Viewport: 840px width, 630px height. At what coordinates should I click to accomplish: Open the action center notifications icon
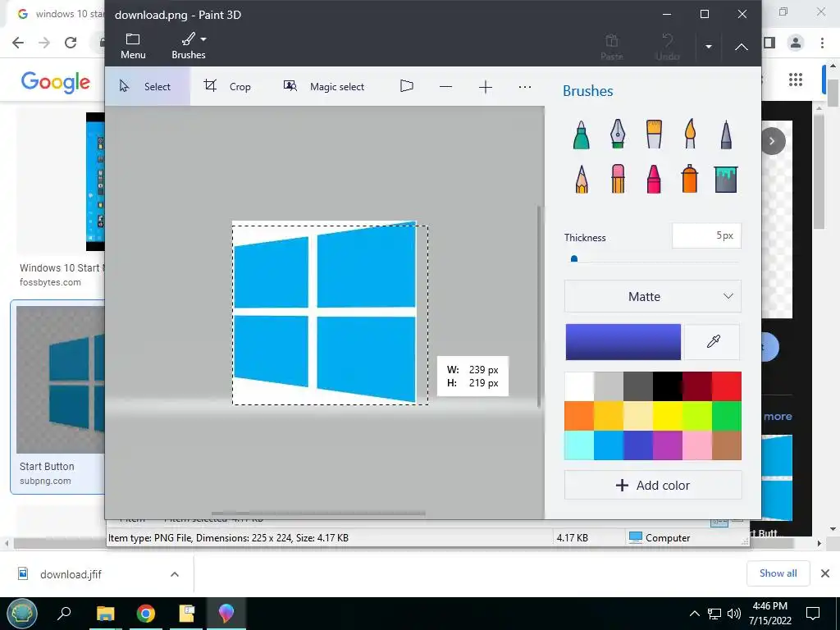(x=813, y=614)
